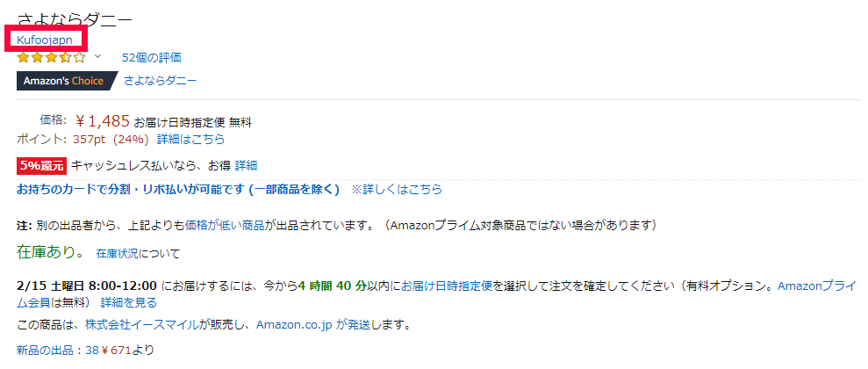Click the Amazon.co.jp shipper link

[x=295, y=325]
